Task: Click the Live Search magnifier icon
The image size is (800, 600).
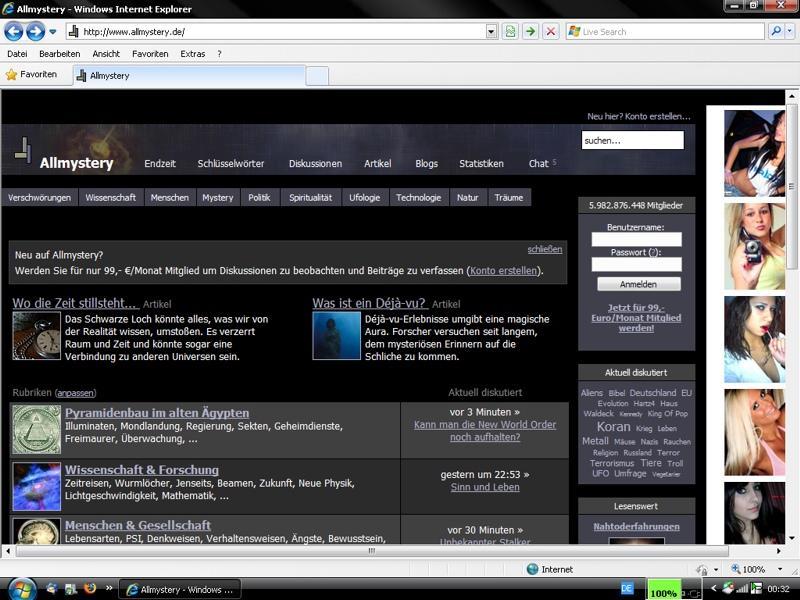Action: (776, 32)
